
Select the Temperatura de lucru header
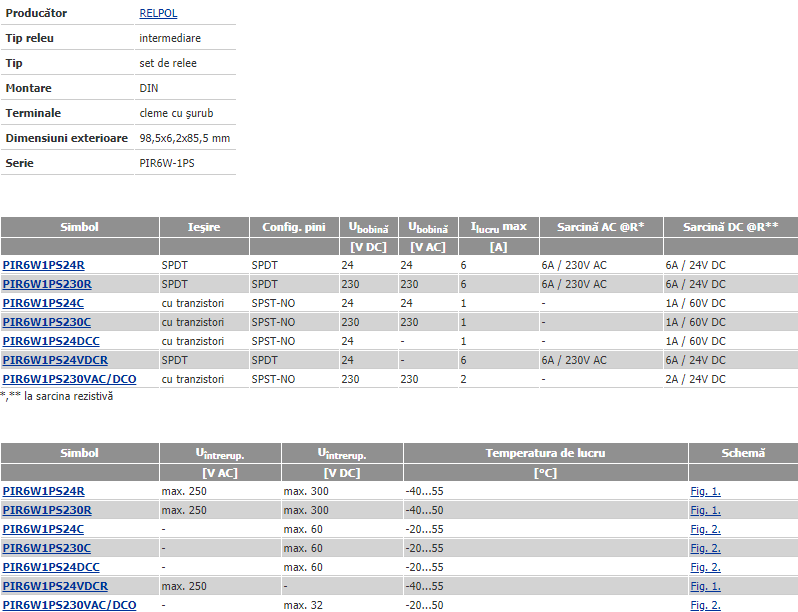545,453
